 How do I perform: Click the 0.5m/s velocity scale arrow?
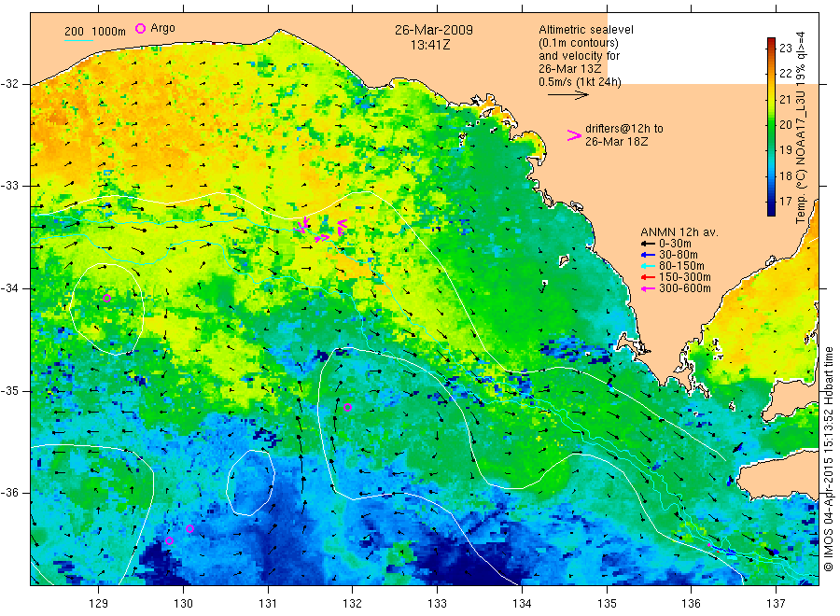coord(567,95)
